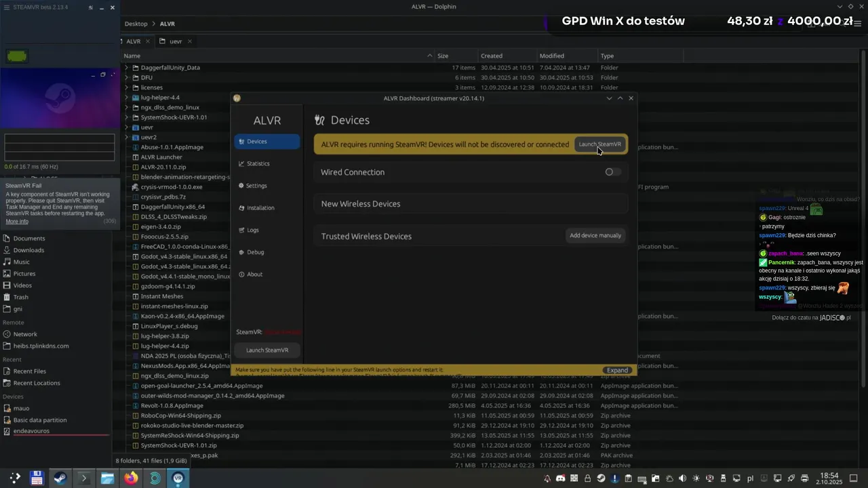Screen dimensions: 868x488
Task: Expand the SystemShock-UEVR-1.01 folder
Action: 126,117
